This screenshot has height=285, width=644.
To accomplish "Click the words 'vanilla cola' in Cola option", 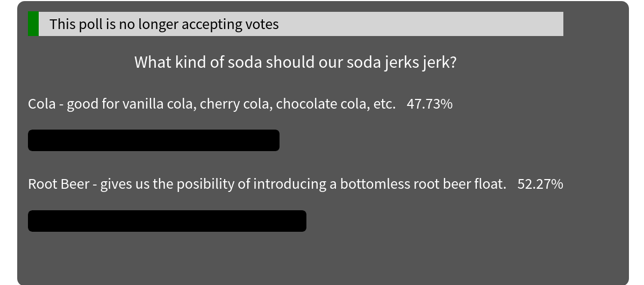I will click(160, 104).
